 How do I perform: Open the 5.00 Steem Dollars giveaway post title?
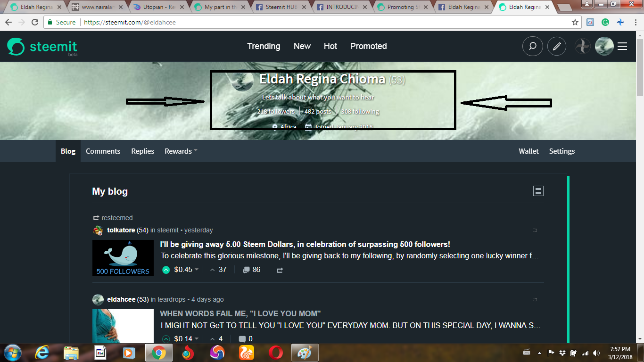point(305,245)
